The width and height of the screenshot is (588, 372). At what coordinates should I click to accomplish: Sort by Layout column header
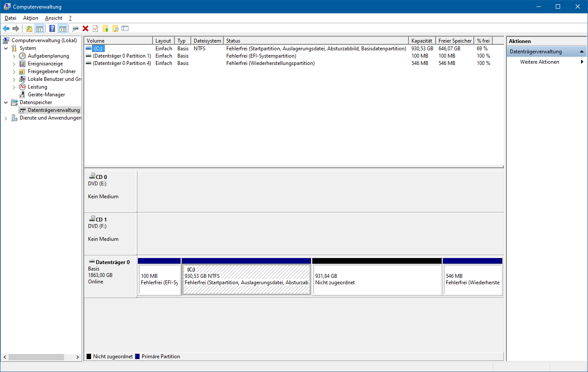point(164,40)
